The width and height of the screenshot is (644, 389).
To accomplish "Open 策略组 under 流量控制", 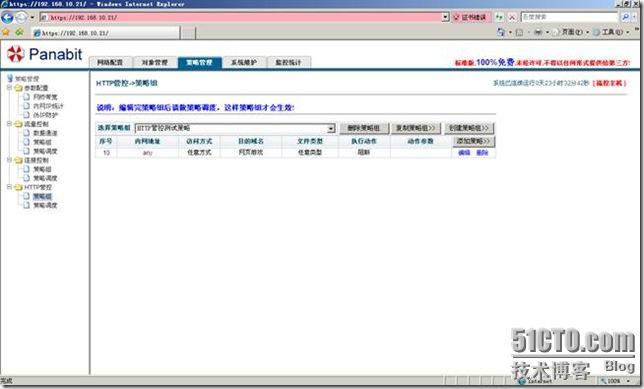I will point(42,142).
